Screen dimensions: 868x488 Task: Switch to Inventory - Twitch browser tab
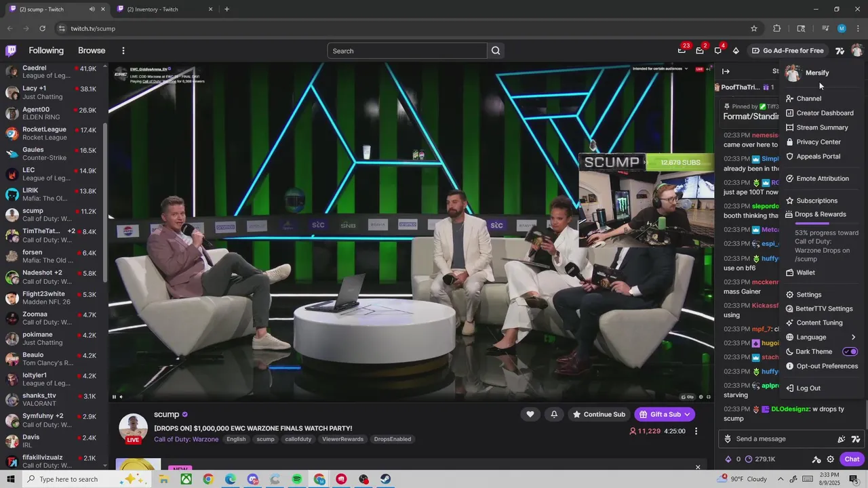click(163, 9)
